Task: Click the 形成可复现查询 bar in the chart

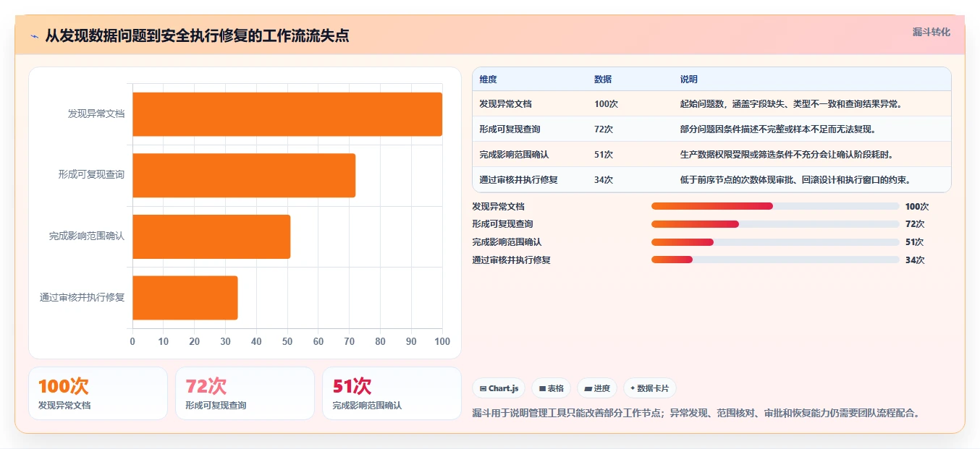Action: (x=244, y=175)
